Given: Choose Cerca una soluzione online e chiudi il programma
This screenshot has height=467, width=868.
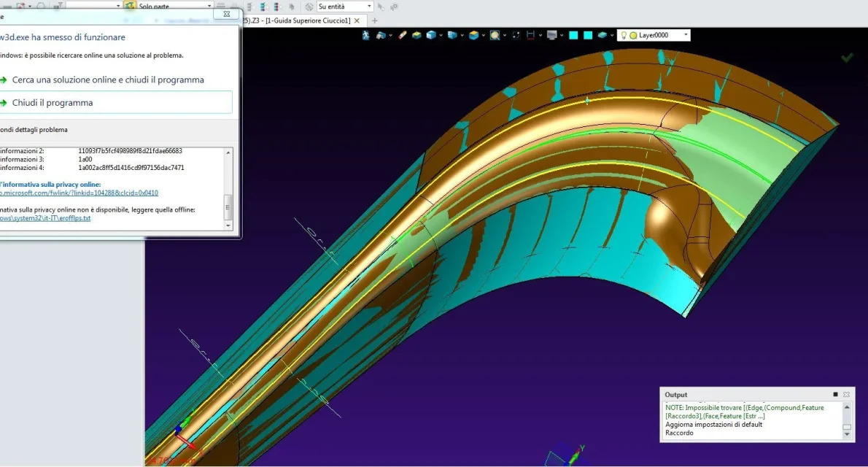Looking at the screenshot, I should [x=108, y=80].
